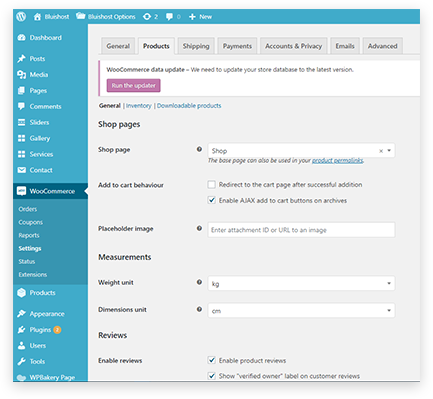Click the Shop page help tooltip icon

[199, 149]
